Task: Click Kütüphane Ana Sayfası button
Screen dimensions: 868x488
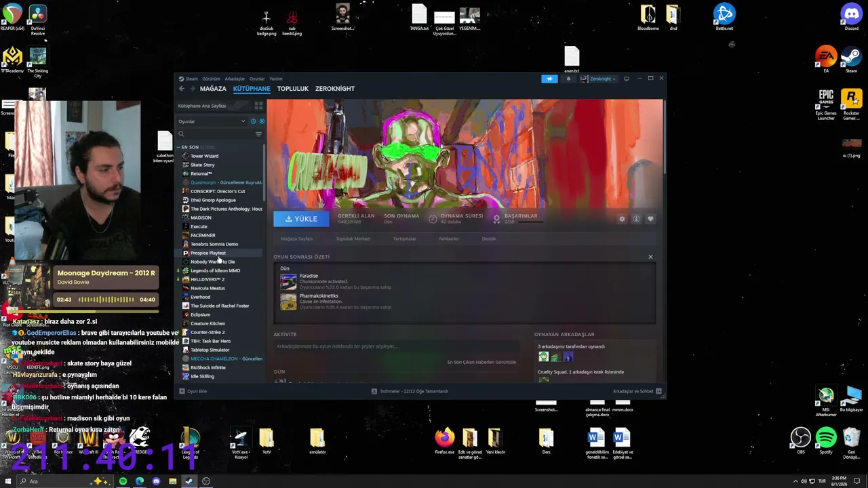Action: 214,106
